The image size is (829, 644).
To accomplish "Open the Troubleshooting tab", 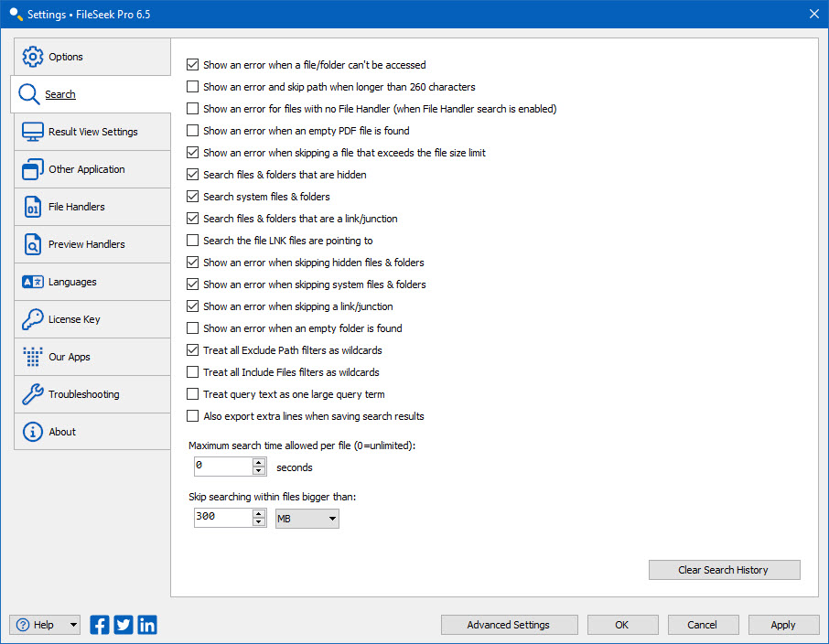I will 92,394.
